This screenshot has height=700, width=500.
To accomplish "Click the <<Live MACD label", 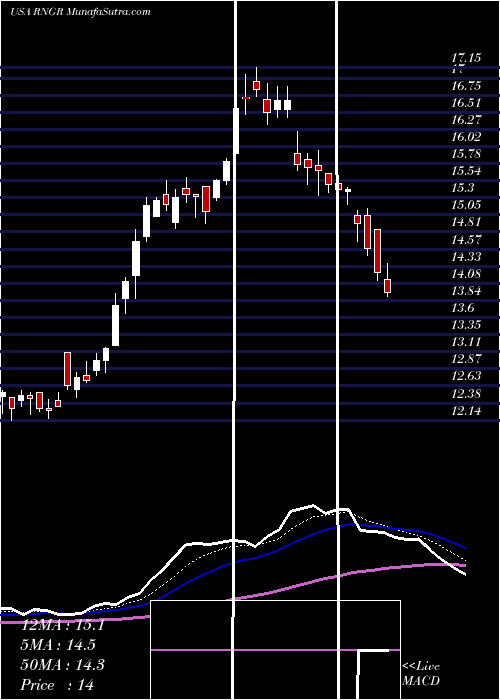I will tap(421, 674).
